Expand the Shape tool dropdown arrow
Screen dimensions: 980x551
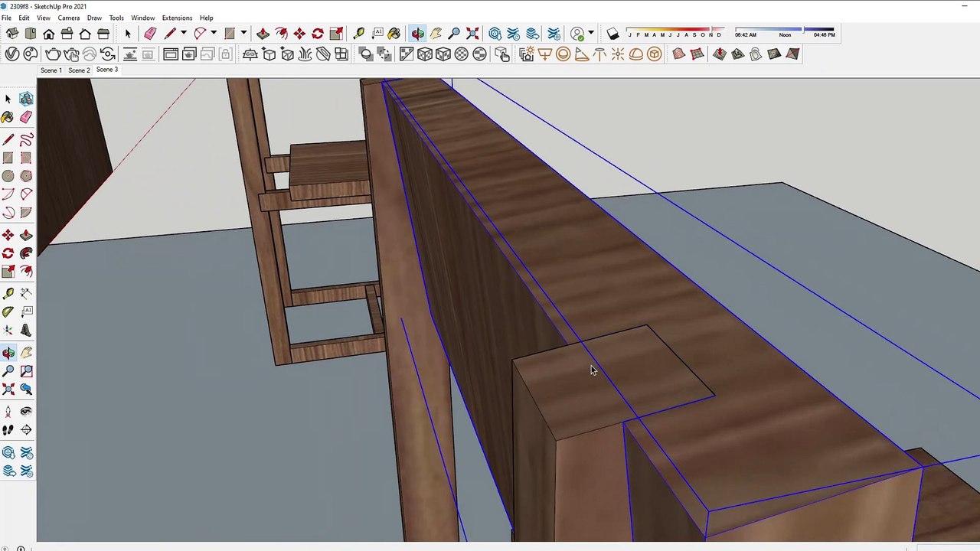(x=243, y=34)
